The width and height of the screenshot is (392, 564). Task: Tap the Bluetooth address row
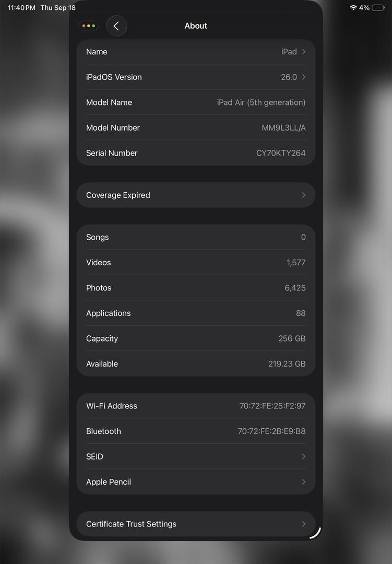tap(196, 431)
